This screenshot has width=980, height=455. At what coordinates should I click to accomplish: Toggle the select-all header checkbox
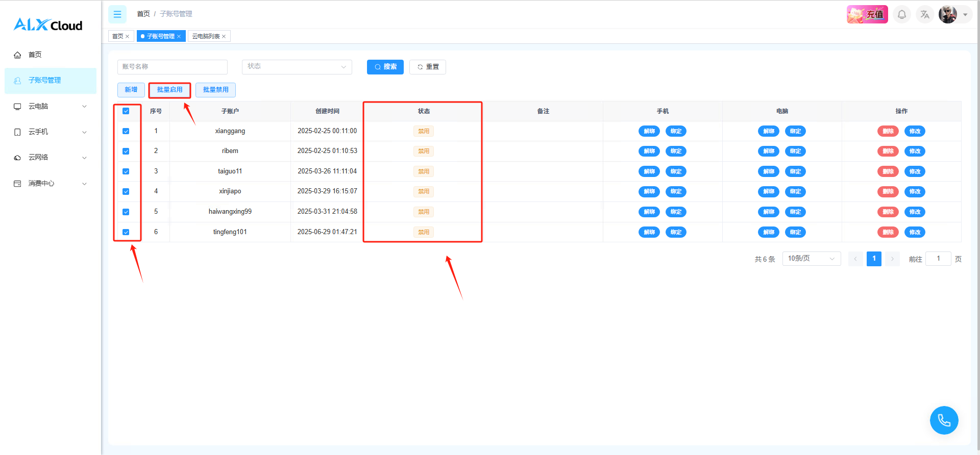[x=126, y=111]
